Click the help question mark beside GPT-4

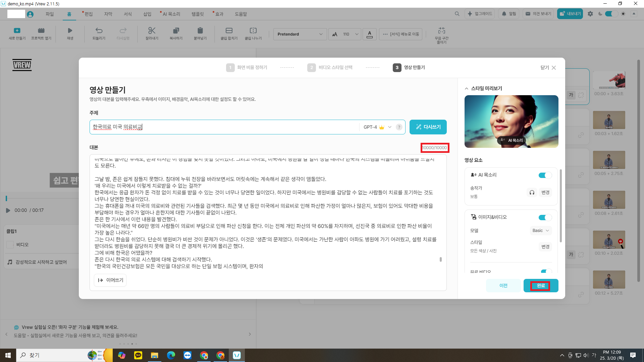pyautogui.click(x=399, y=127)
